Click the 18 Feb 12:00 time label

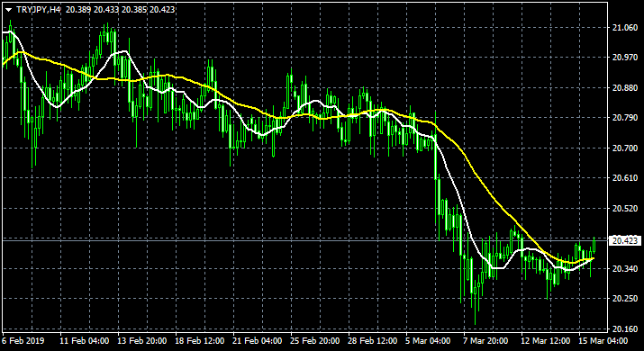[x=200, y=341]
